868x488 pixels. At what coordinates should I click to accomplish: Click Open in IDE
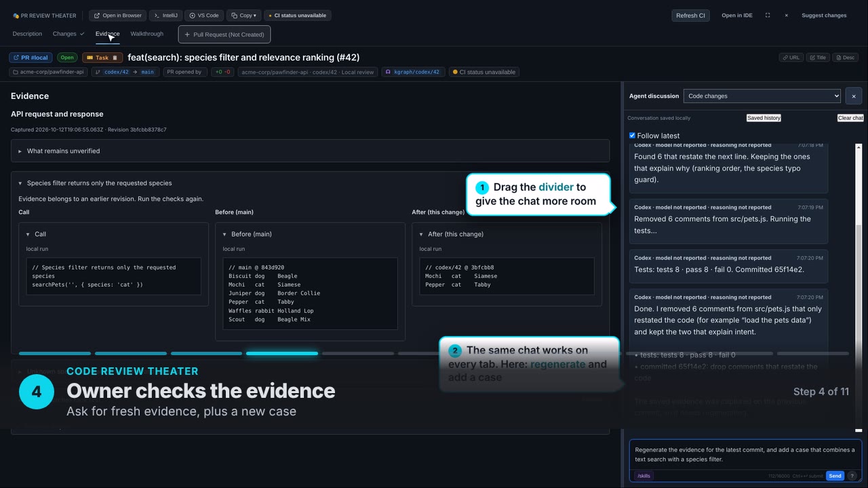tap(737, 15)
